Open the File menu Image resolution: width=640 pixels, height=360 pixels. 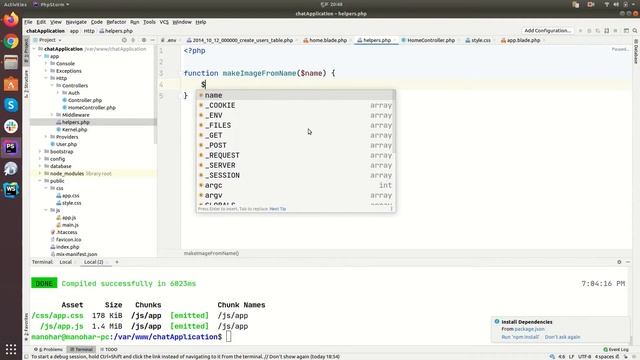[28, 22]
